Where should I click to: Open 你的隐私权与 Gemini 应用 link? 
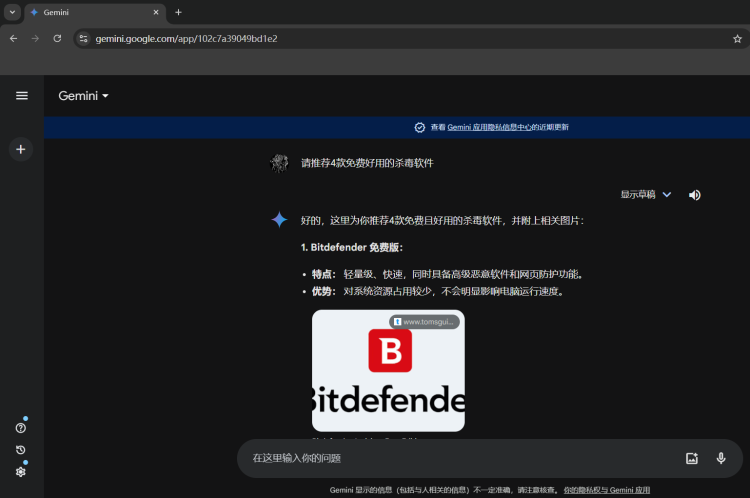tap(606, 490)
